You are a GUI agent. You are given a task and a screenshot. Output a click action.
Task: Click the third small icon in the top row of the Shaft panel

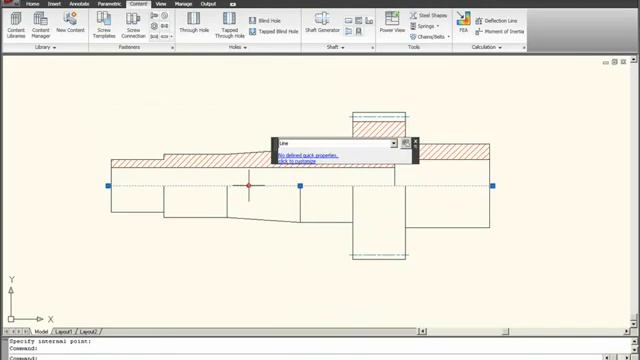click(x=369, y=20)
